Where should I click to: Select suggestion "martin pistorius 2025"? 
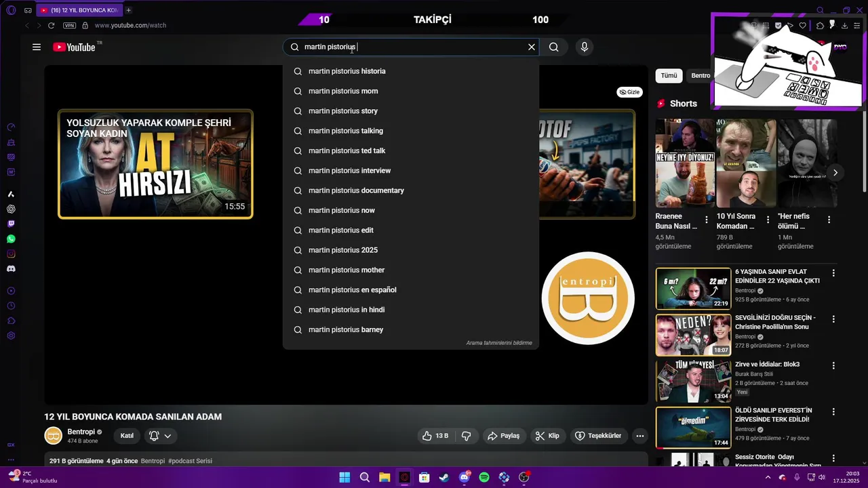coord(411,250)
